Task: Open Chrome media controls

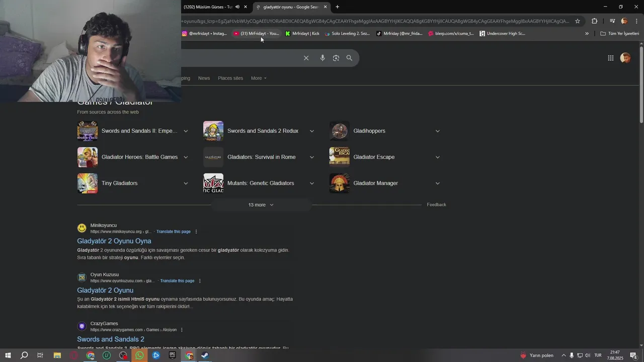Action: (x=612, y=21)
